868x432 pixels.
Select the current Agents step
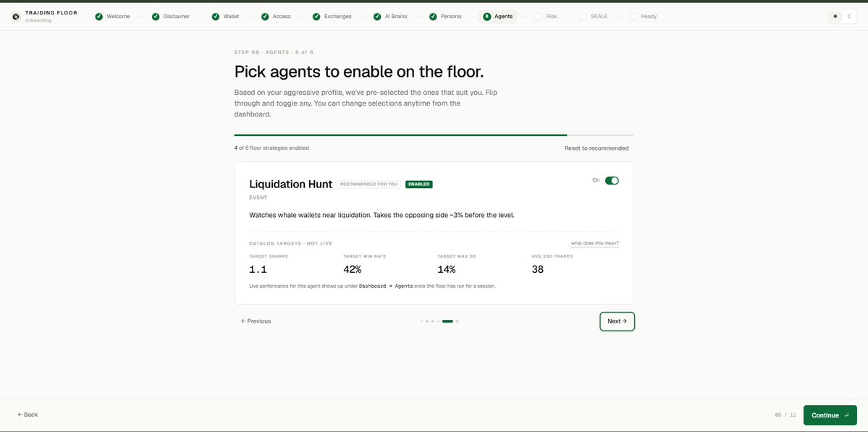[x=497, y=17]
